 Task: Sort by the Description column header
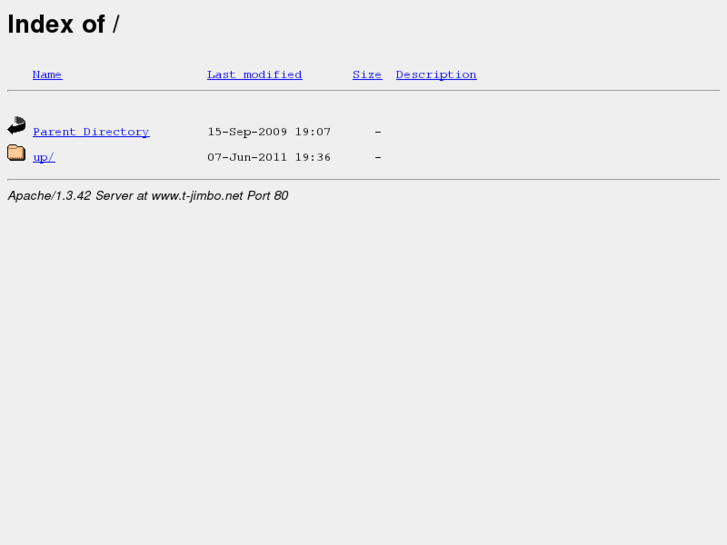pos(436,75)
